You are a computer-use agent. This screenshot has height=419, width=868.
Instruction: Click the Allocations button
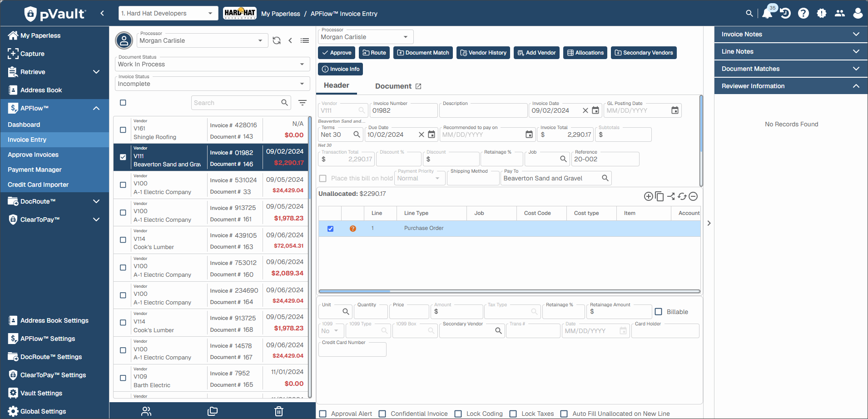point(585,53)
